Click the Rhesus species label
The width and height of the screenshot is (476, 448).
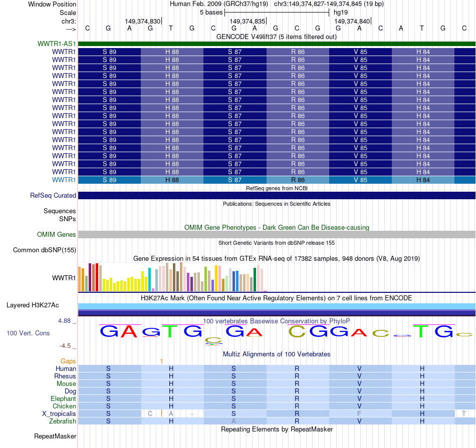[x=65, y=376]
